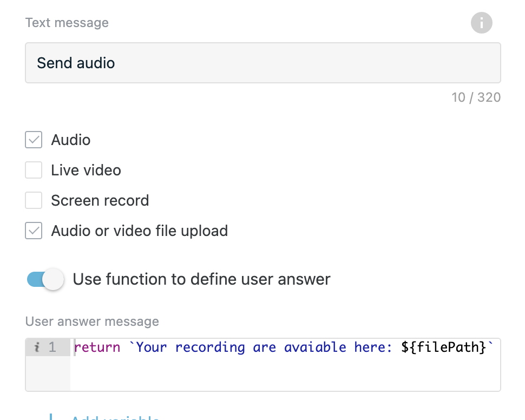
Task: Click the User answer message label
Action: [92, 321]
